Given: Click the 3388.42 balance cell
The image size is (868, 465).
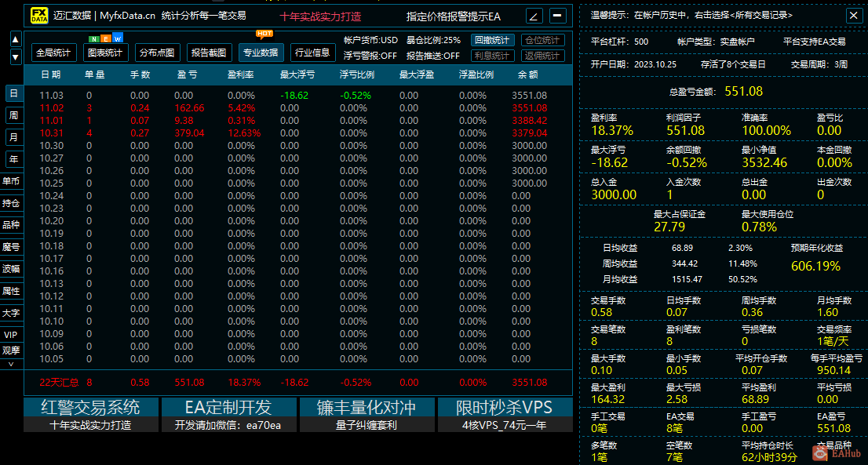Looking at the screenshot, I should coord(529,120).
